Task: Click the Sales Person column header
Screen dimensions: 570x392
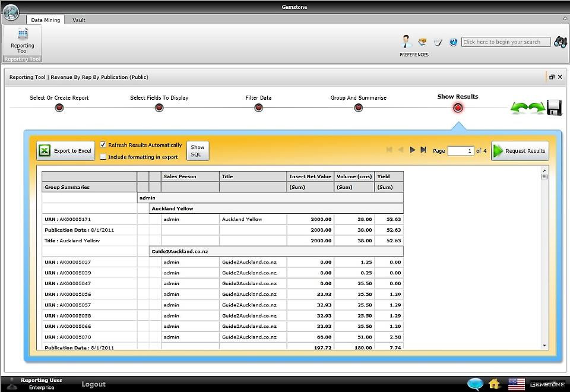Action: (190, 176)
